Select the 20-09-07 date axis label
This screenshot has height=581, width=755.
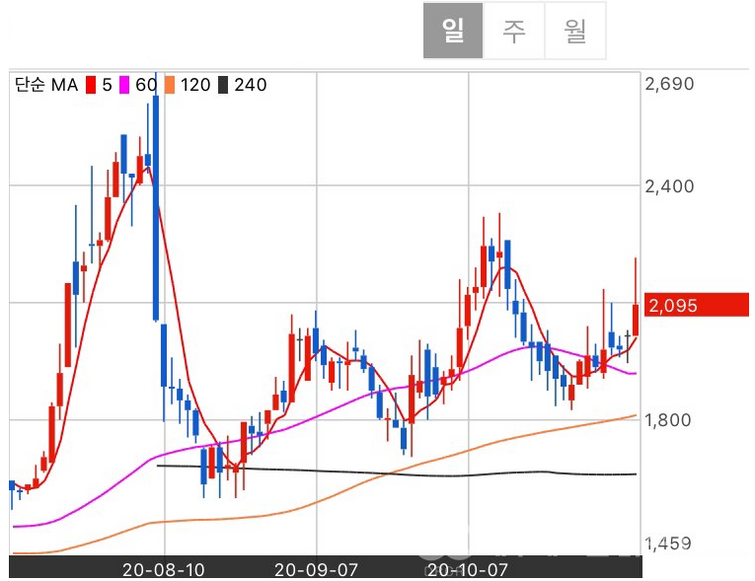coord(316,569)
